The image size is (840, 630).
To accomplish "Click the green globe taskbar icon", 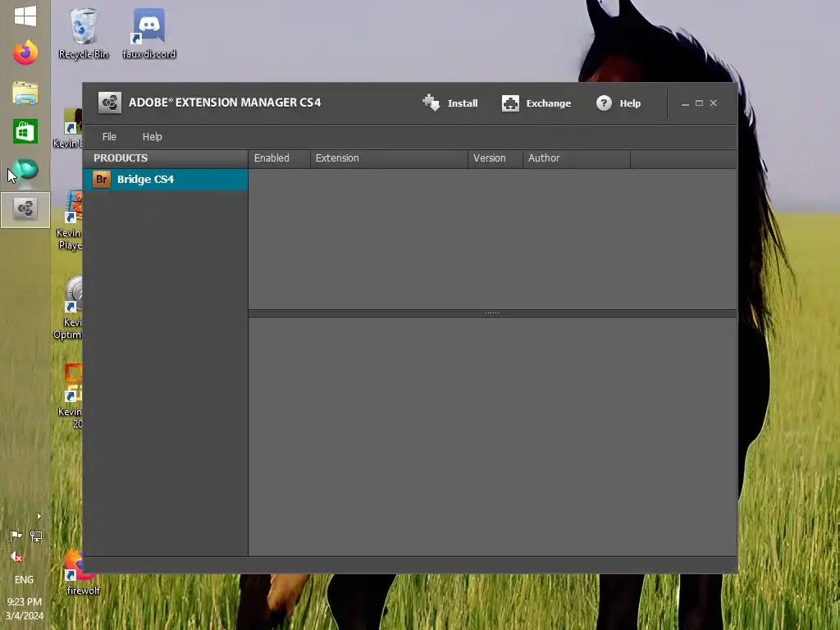I will click(x=25, y=171).
